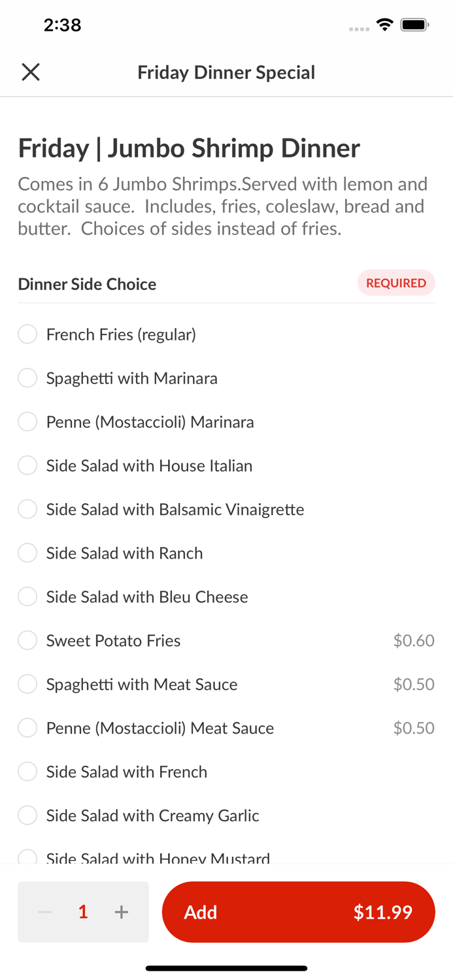
Task: Increase quantity with the plus button
Action: 122,912
